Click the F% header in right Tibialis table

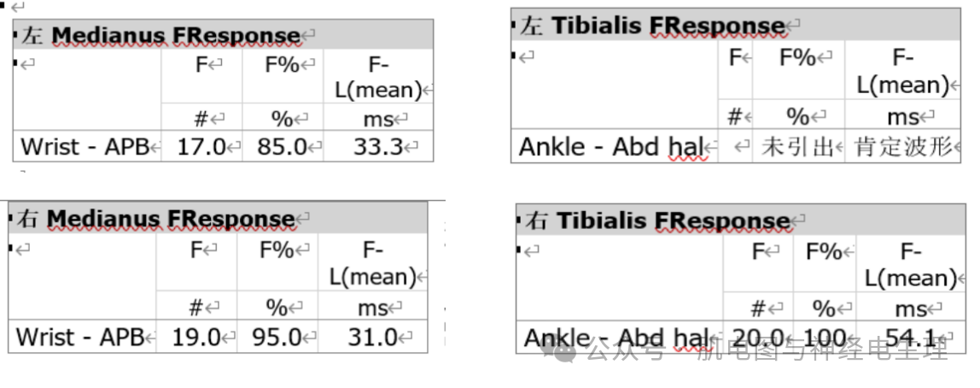pos(824,252)
